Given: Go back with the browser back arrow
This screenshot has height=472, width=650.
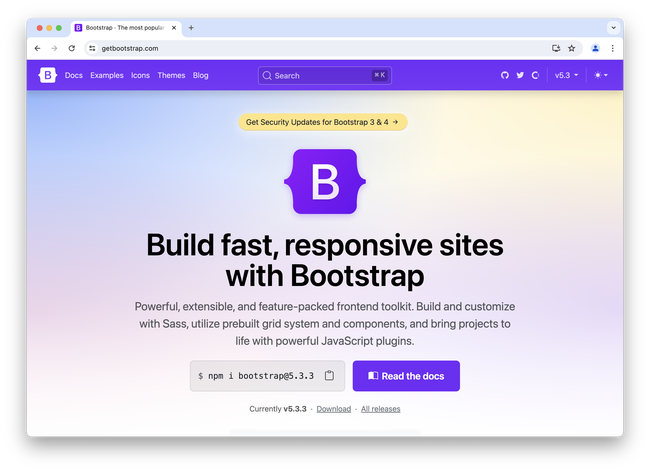Looking at the screenshot, I should pos(37,48).
